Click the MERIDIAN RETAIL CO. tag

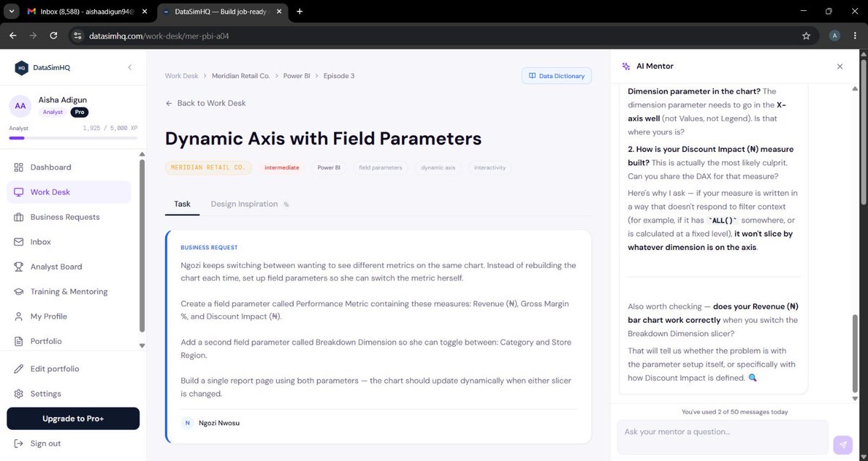point(208,168)
